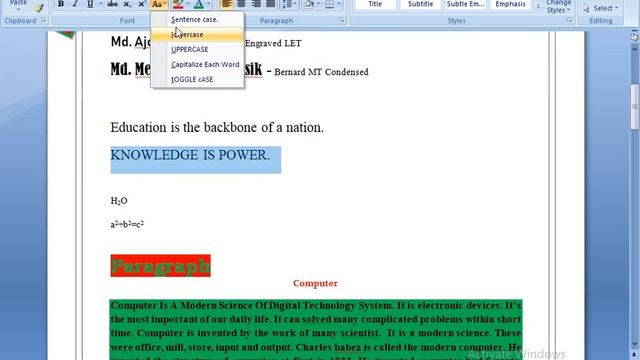Apply the Subtitle style

[420, 4]
